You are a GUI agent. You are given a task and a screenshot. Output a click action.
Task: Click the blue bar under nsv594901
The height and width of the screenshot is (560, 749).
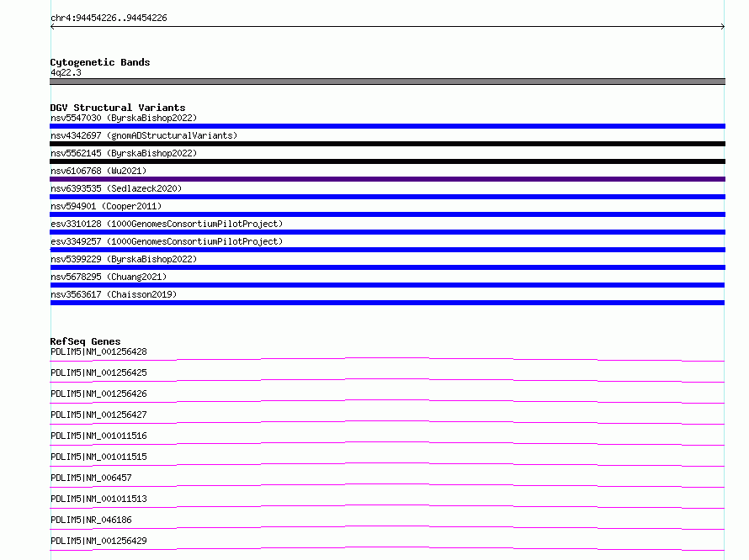(387, 214)
